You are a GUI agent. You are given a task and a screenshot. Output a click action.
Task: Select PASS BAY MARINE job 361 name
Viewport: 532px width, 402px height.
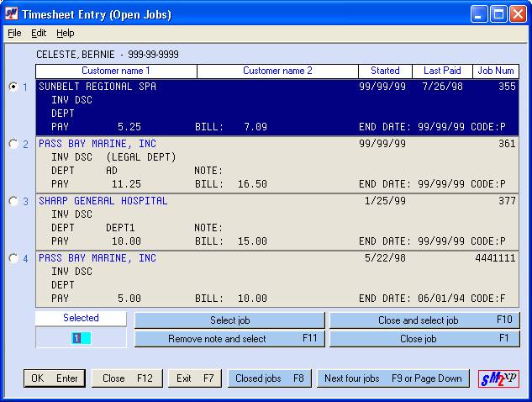coord(97,144)
